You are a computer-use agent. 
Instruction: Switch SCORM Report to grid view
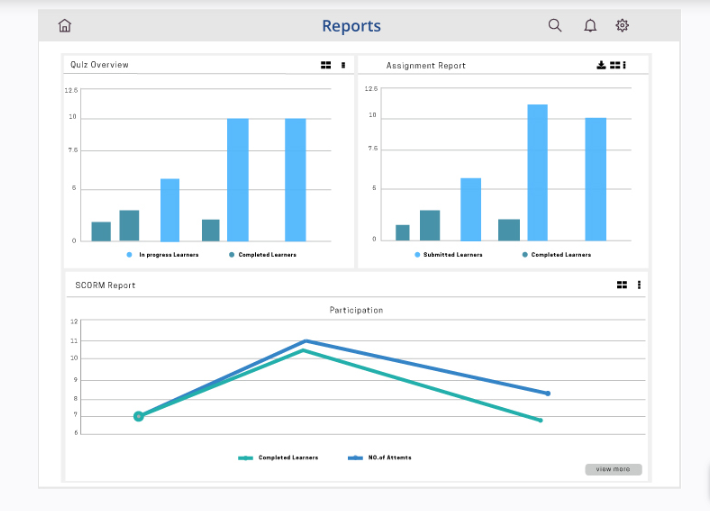[622, 285]
